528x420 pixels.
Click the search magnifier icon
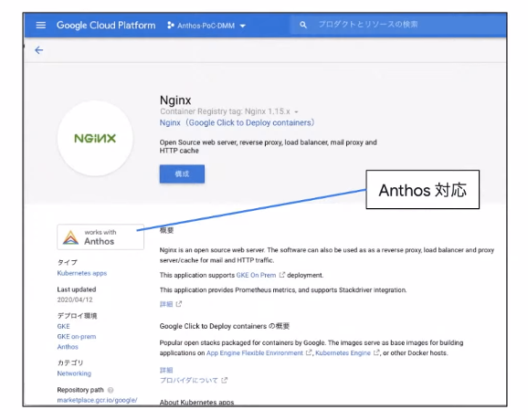303,25
